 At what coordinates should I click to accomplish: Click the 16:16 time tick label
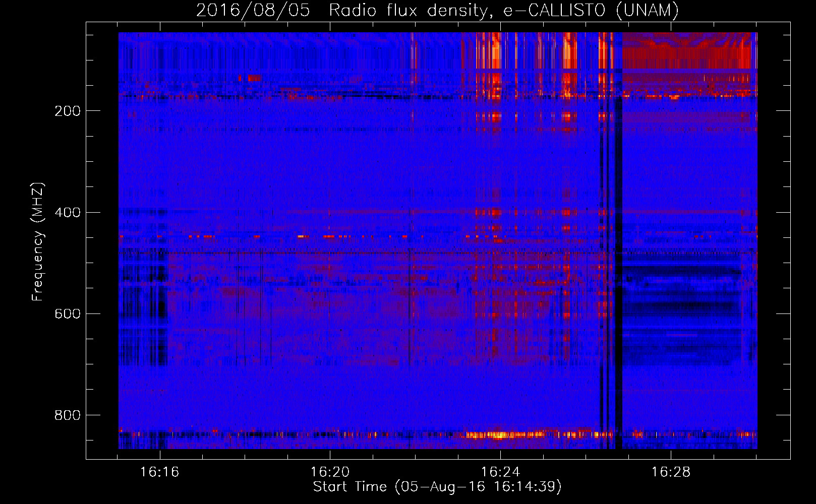point(159,472)
